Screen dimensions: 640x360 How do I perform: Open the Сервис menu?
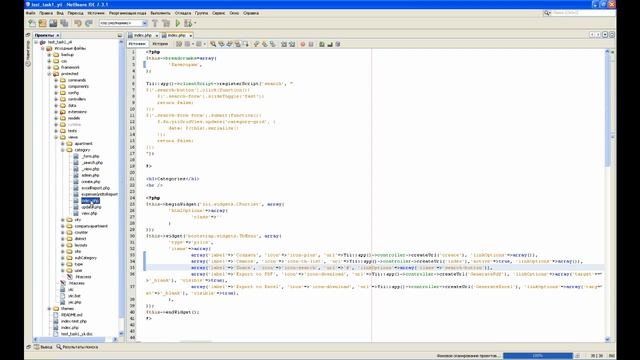[218, 13]
